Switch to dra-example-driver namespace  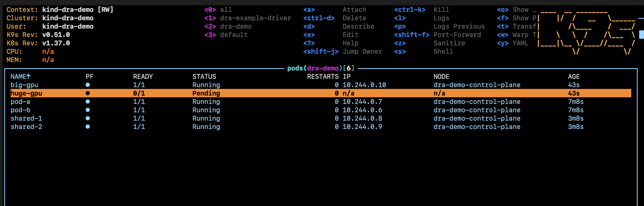click(x=248, y=18)
